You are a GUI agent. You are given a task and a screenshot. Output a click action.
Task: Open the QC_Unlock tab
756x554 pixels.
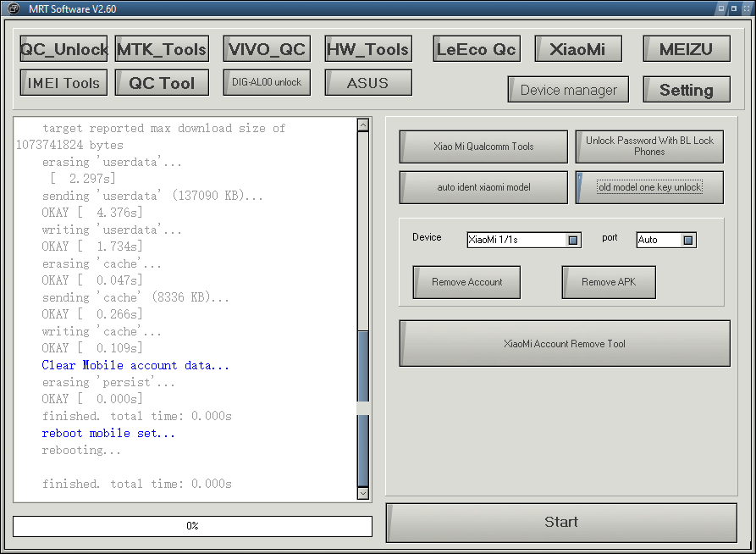[x=63, y=49]
